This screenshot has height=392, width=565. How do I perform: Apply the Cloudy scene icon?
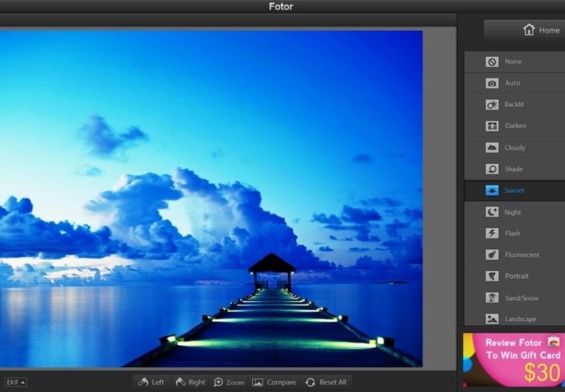click(x=492, y=148)
